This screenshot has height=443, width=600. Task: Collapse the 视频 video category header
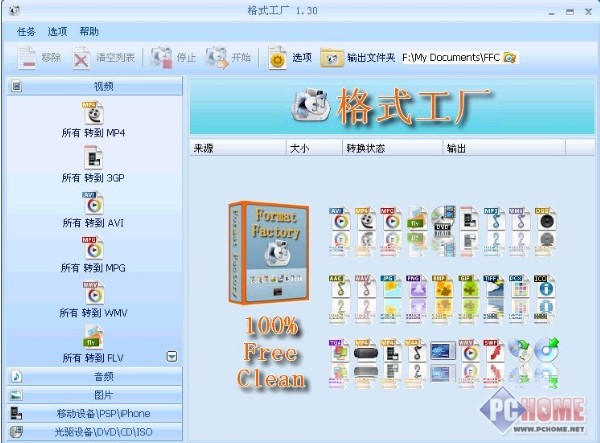click(x=95, y=86)
